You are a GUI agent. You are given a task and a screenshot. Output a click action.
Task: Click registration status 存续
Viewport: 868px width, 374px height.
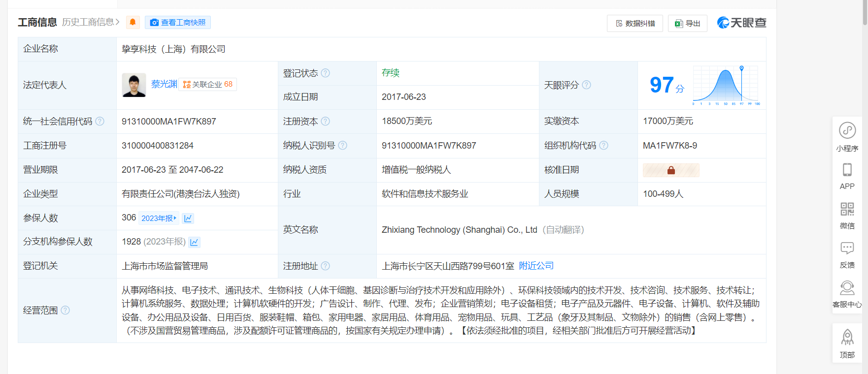[390, 73]
